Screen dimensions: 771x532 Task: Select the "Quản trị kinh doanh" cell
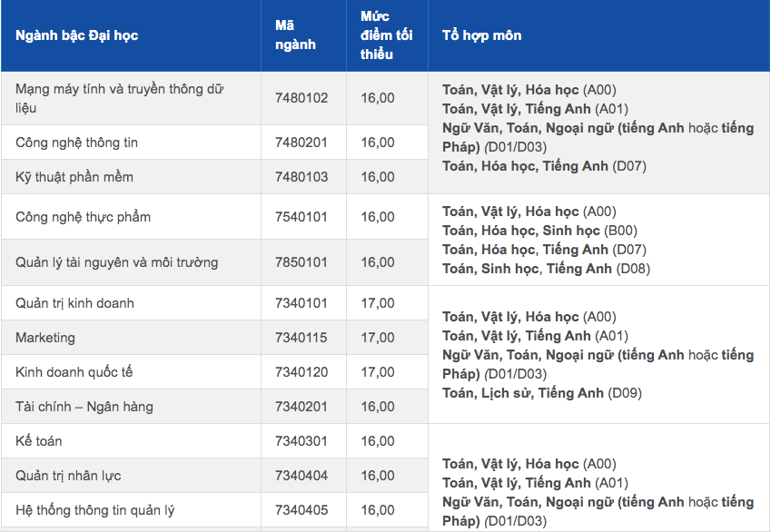point(74,303)
